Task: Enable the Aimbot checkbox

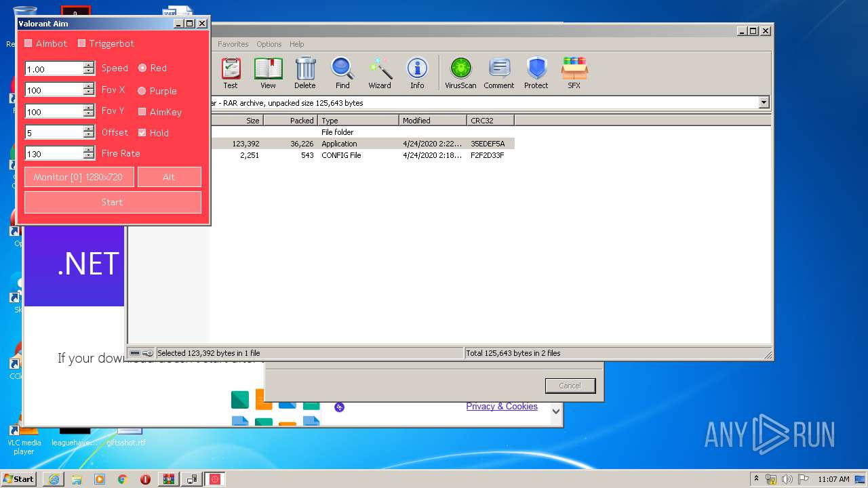Action: [28, 43]
